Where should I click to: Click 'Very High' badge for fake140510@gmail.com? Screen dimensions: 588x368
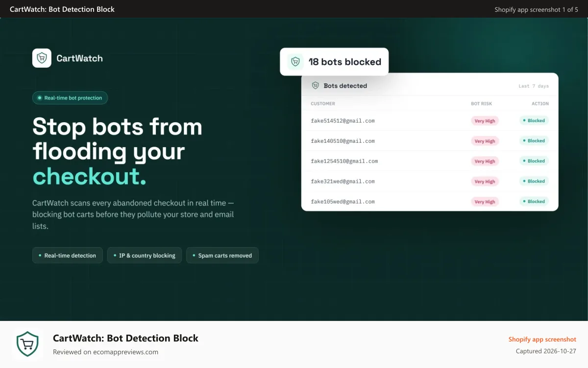click(x=485, y=141)
